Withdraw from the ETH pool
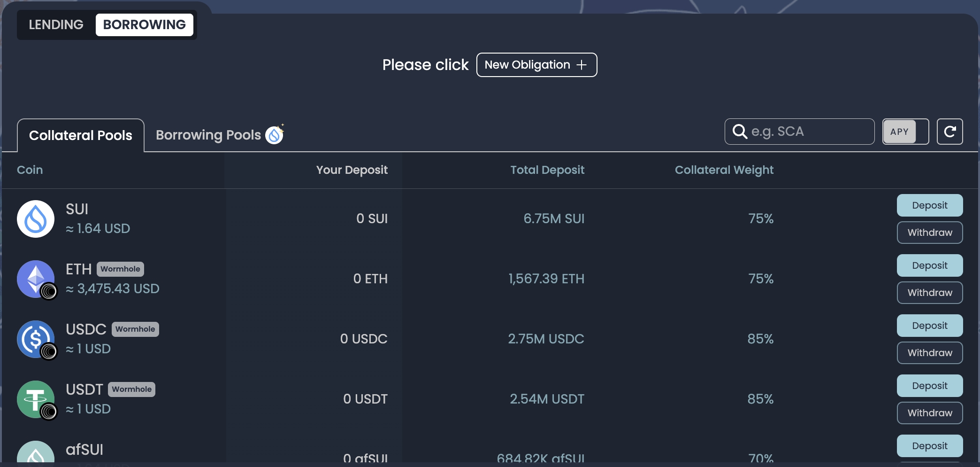The width and height of the screenshot is (980, 467). tap(929, 293)
